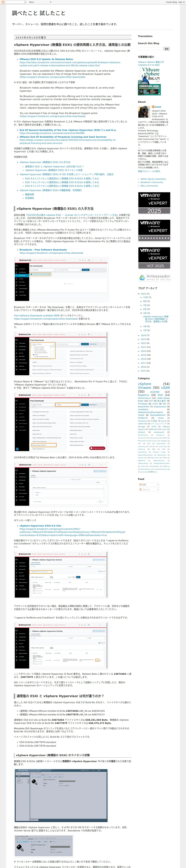Expand the 10月 archive arrow
This screenshot has height=868, width=186.
pyautogui.click(x=141, y=298)
